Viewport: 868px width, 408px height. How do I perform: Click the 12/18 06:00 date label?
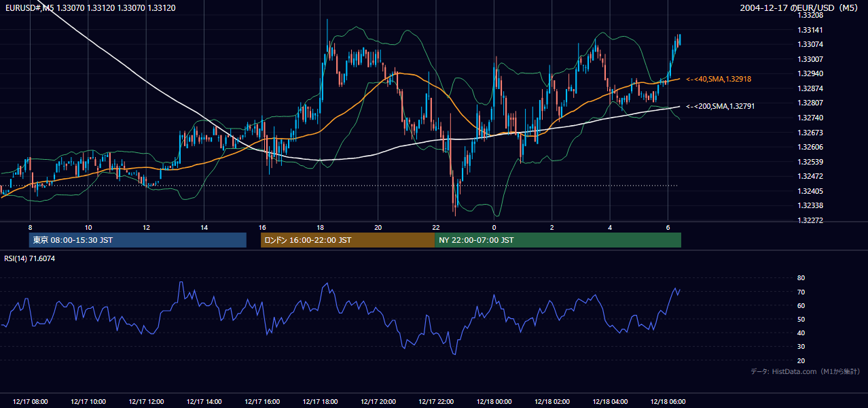668,402
